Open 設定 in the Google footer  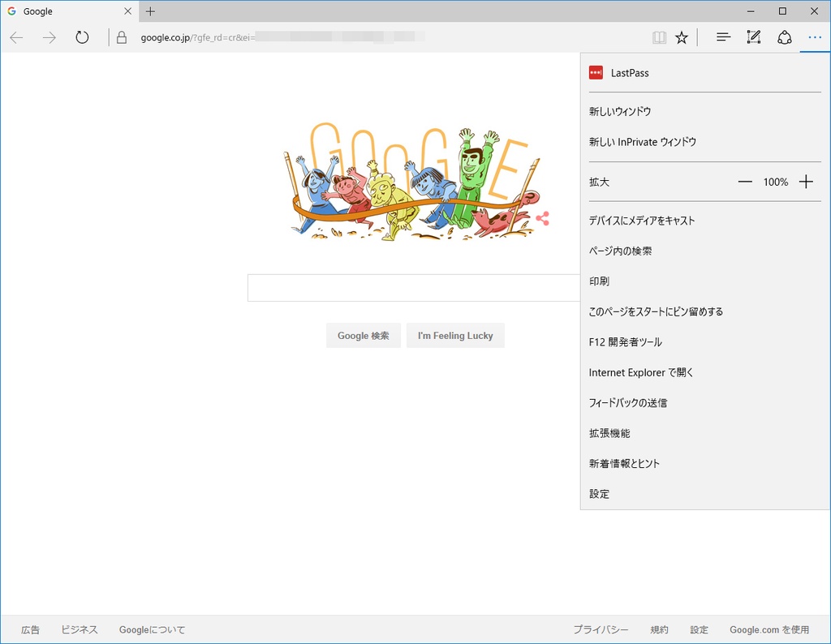699,629
